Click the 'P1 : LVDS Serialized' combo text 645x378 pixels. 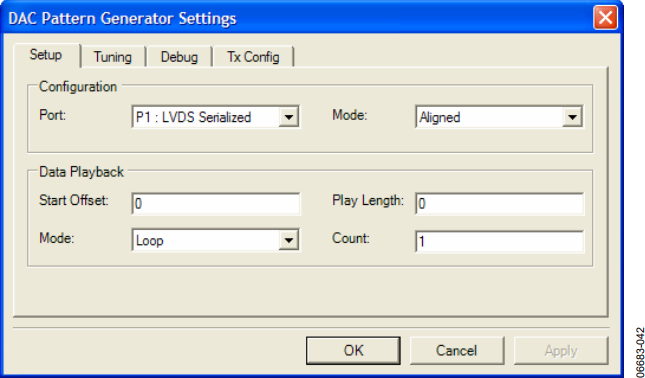pos(193,117)
